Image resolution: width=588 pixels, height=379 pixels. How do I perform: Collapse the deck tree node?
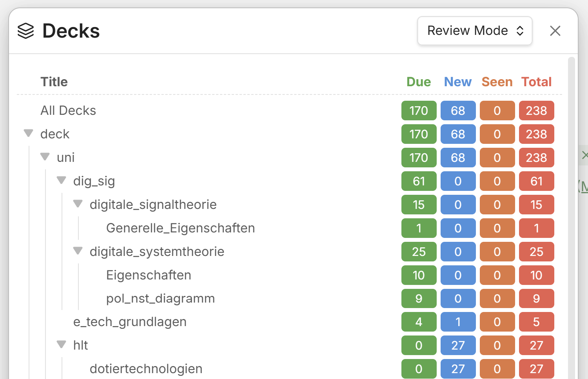28,133
